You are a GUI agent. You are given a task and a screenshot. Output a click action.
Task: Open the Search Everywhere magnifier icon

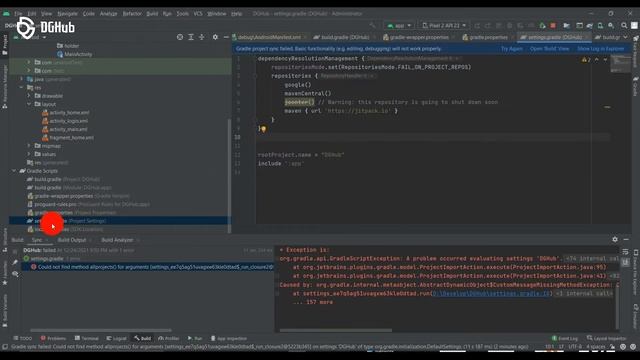624,25
